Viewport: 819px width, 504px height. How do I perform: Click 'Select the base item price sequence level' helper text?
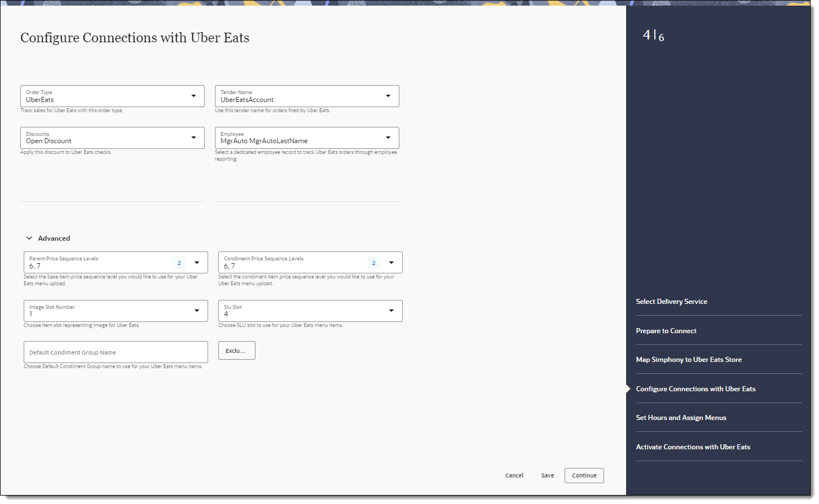coord(111,280)
